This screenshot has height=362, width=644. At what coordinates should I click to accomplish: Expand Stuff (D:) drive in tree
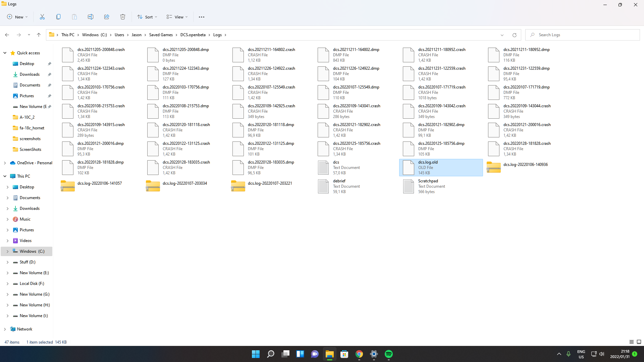click(x=7, y=262)
